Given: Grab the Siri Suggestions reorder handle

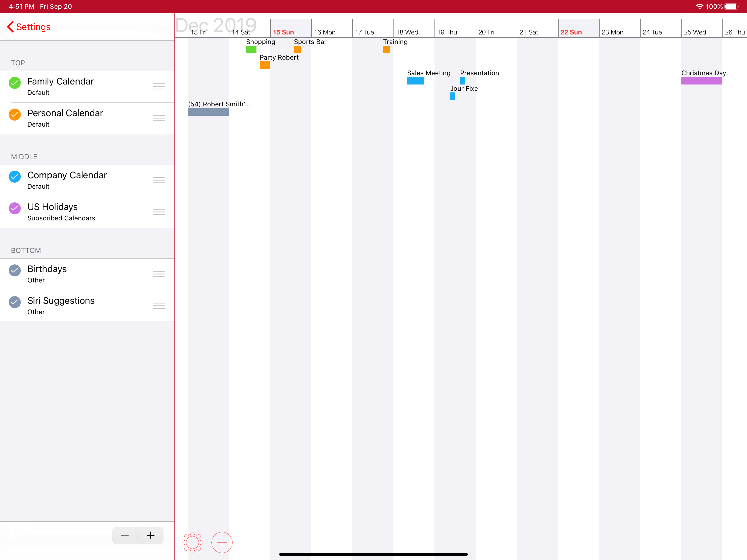Looking at the screenshot, I should click(x=159, y=306).
